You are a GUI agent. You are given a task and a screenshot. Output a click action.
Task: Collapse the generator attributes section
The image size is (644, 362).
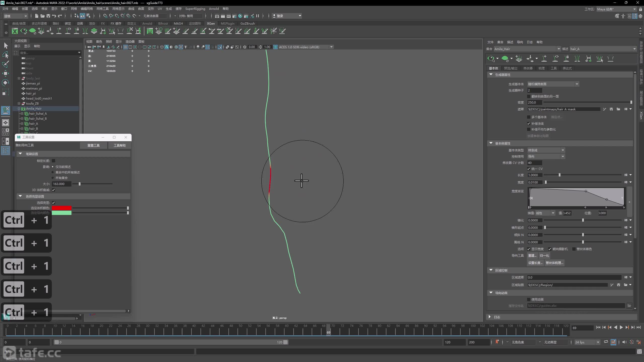pyautogui.click(x=491, y=75)
